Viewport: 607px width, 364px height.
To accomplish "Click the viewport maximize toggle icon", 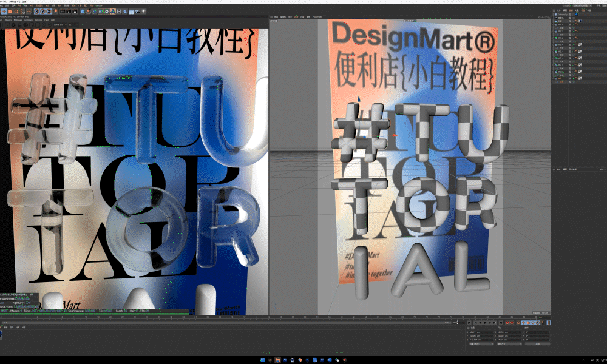I will 549,17.
